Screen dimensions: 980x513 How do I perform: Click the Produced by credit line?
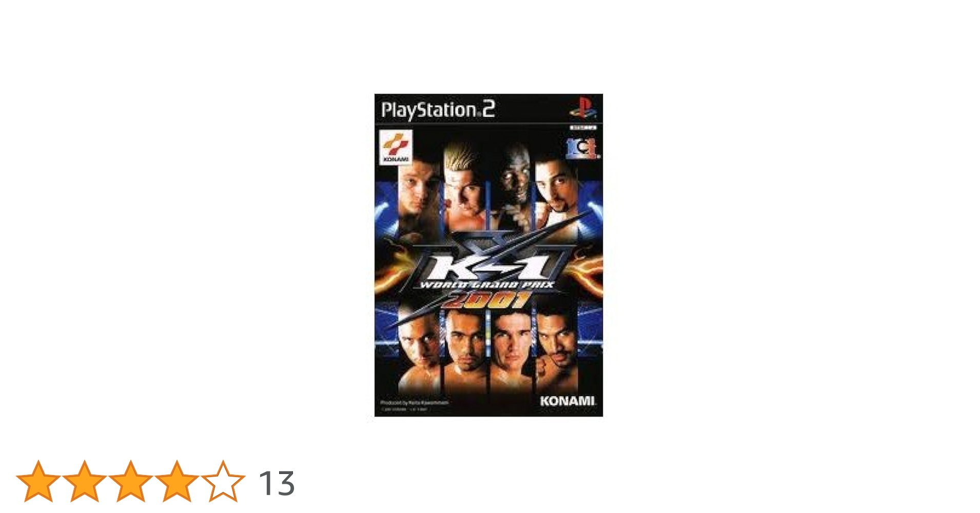[x=415, y=403]
